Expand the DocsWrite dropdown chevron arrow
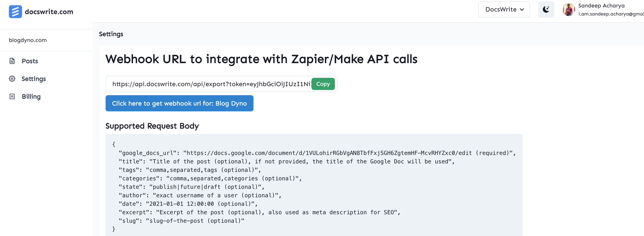 522,9
